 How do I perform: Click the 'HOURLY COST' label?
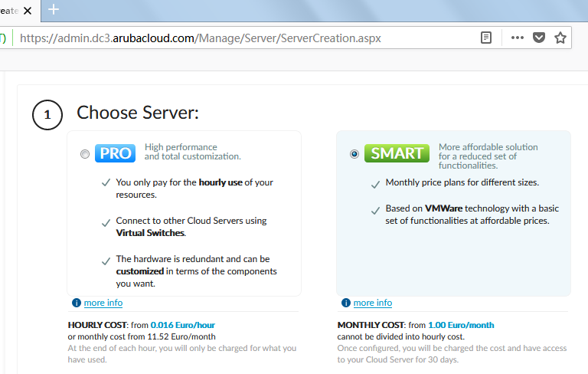tap(98, 325)
